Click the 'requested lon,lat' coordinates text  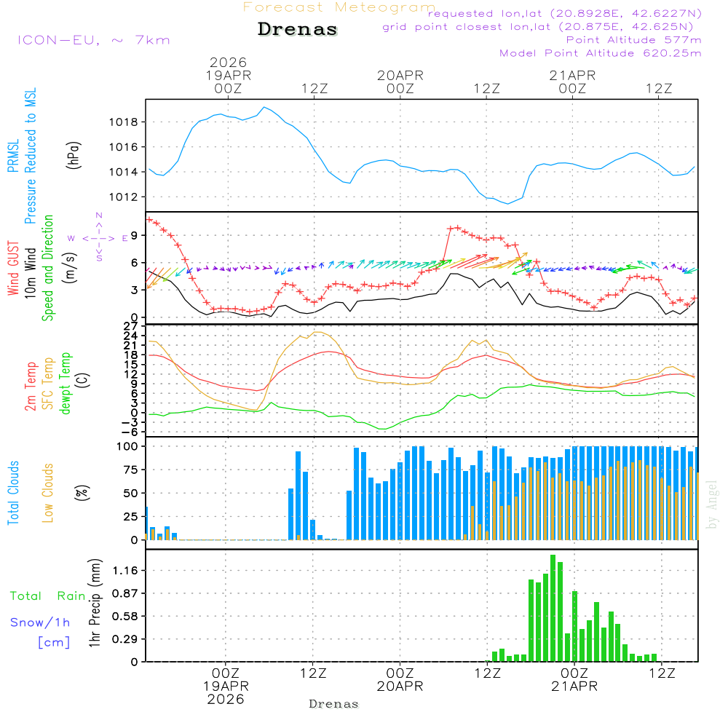coord(564,14)
